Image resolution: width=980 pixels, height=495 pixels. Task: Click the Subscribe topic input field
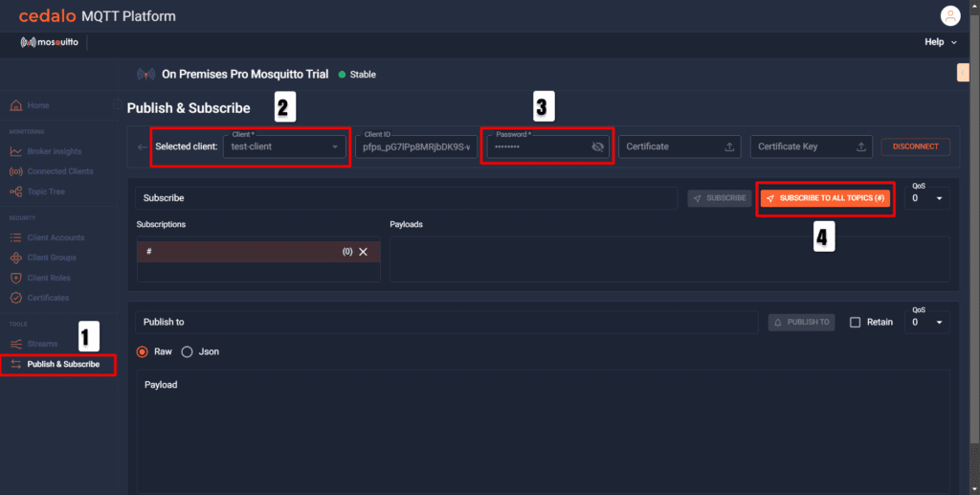[406, 198]
